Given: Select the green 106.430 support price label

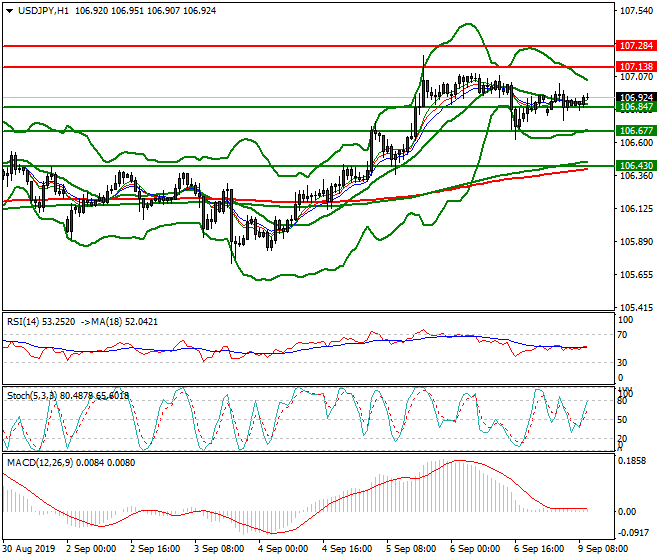Looking at the screenshot, I should click(636, 166).
